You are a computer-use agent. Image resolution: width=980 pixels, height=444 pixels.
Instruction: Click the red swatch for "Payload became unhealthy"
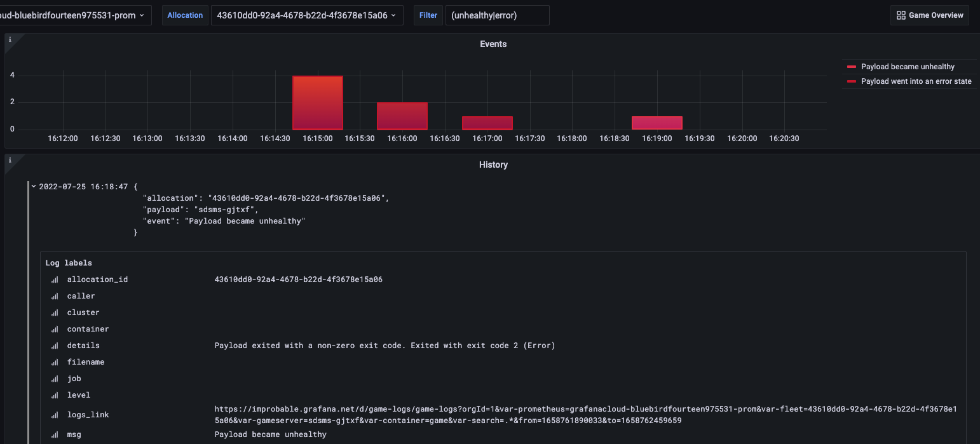point(852,67)
